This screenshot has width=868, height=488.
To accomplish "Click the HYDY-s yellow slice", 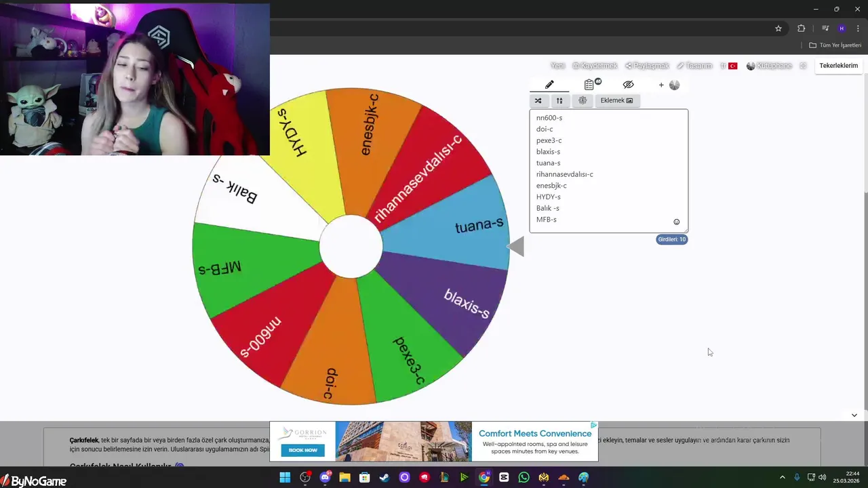I will point(298,146).
